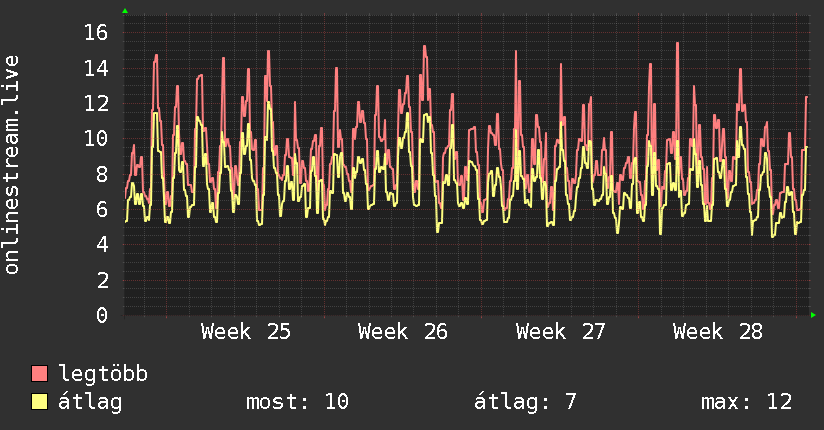Click the Week 27 axis label
824x430 pixels.
point(561,332)
